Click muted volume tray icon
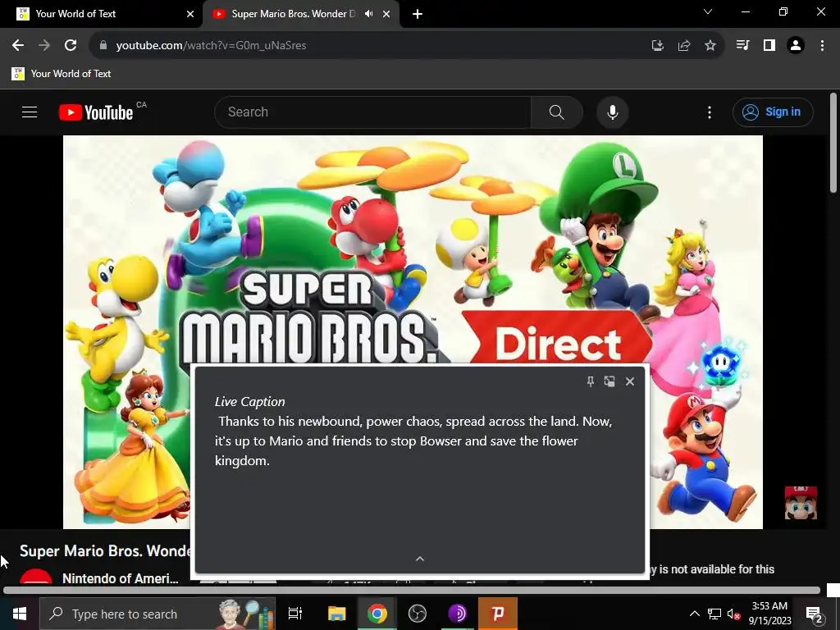 [x=733, y=614]
